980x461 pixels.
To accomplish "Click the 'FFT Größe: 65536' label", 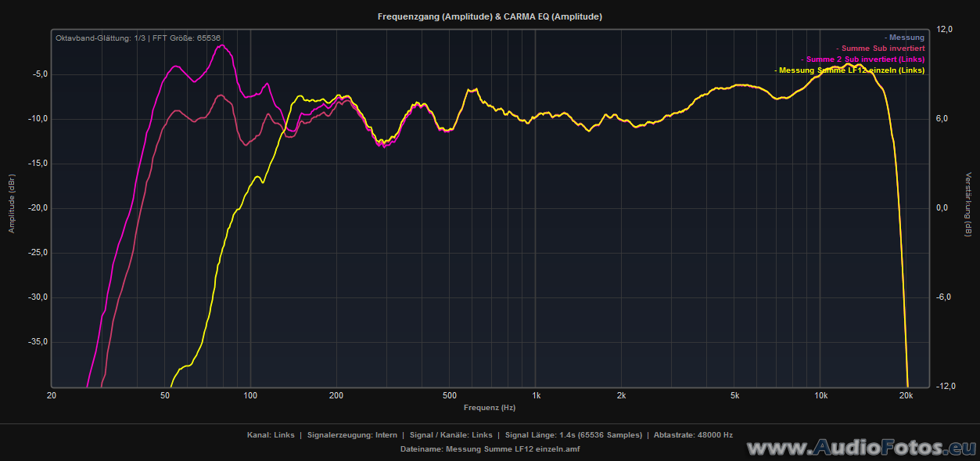I will [186, 38].
